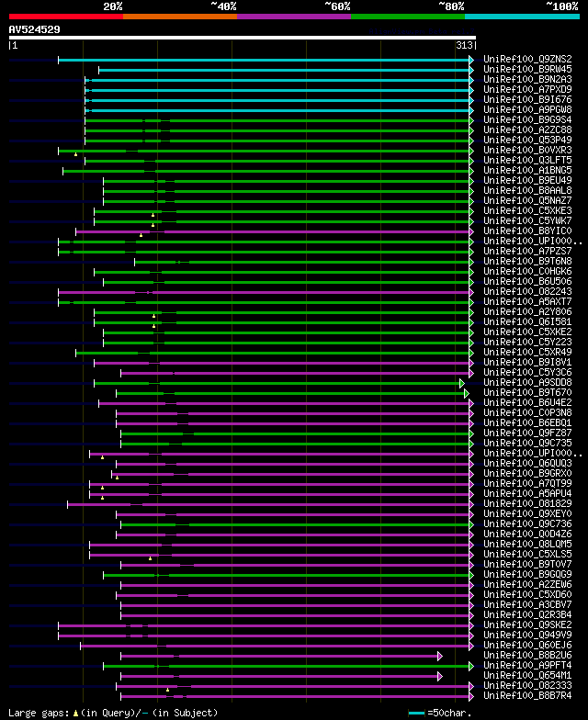Viewport: 588px width, 720px height.
Task: Select the UniRef100_B9GRX0 label
Action: (x=527, y=474)
